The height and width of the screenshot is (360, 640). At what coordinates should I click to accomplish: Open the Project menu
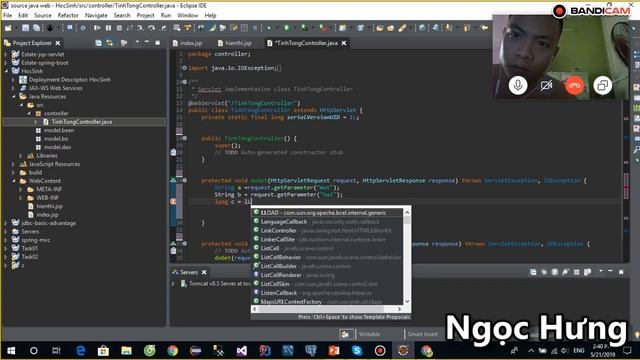(145, 16)
